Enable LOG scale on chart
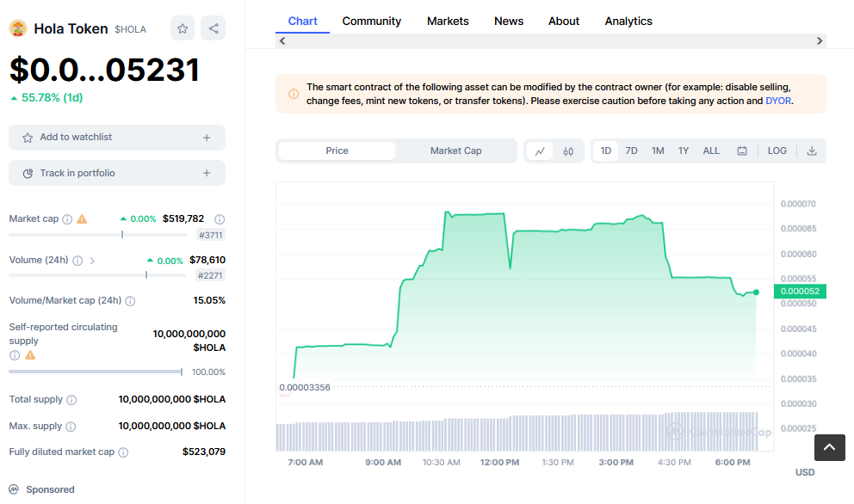The width and height of the screenshot is (854, 504). coord(777,151)
